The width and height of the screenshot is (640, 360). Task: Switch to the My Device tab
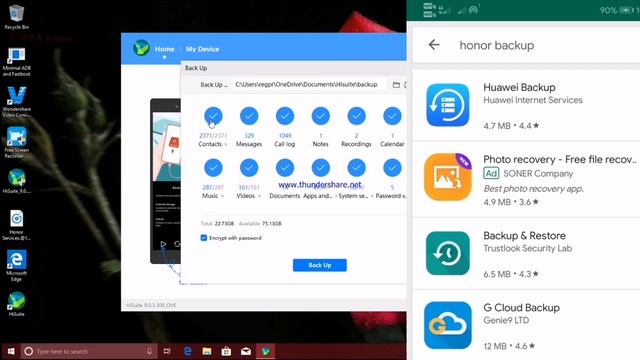click(x=202, y=49)
